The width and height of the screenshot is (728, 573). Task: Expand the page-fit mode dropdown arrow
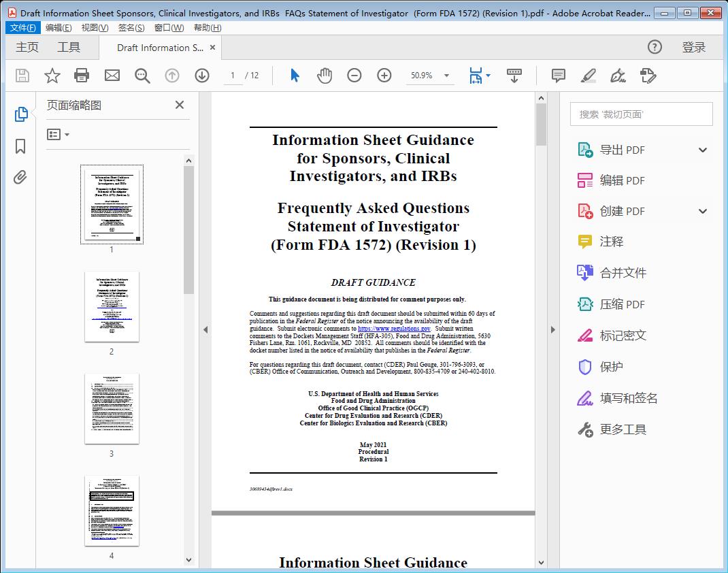[x=488, y=76]
